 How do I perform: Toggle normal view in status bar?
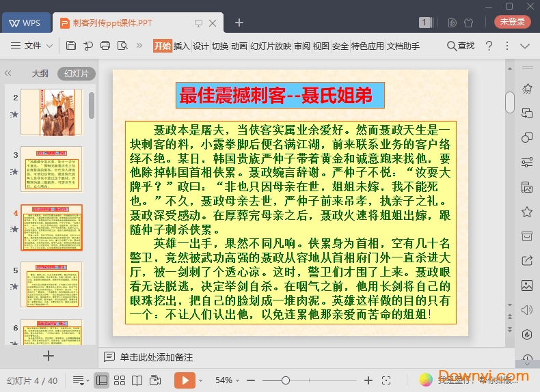pos(102,380)
